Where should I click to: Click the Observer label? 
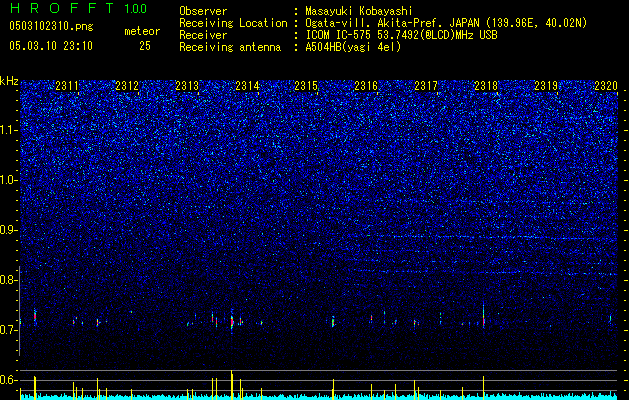(203, 11)
